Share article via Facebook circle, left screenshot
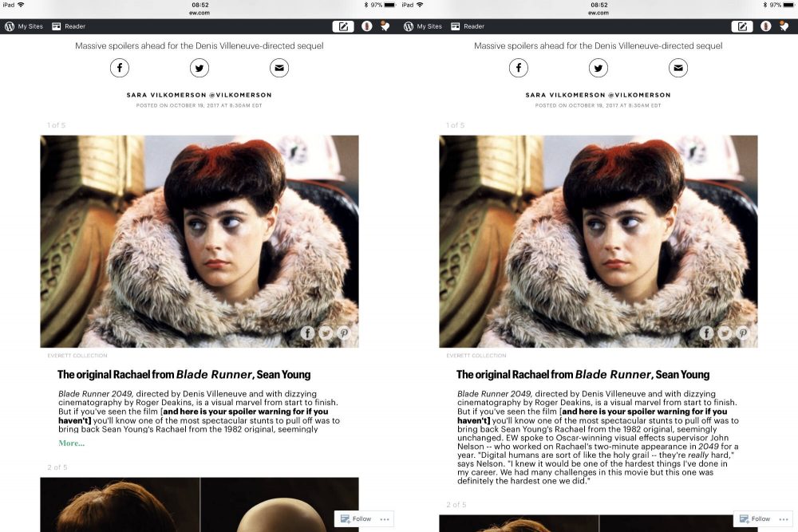Viewport: 798px width, 532px height. pos(120,68)
